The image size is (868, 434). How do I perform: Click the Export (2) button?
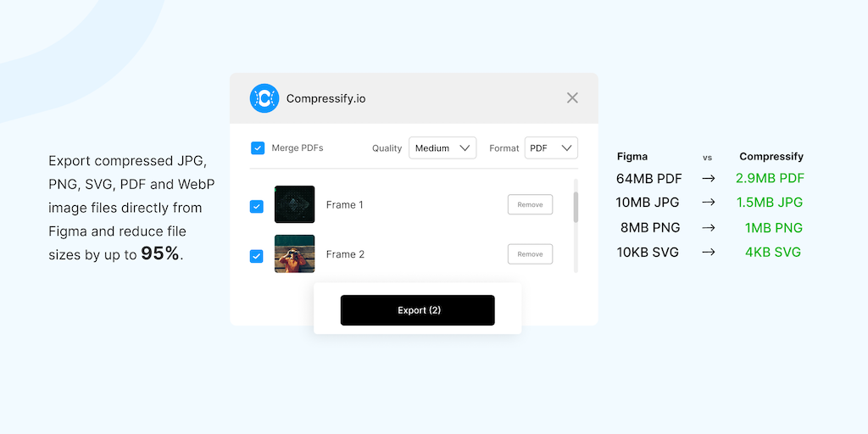pos(417,310)
